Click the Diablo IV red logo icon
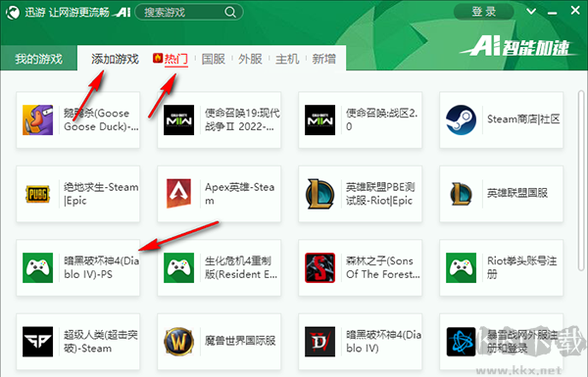The height and width of the screenshot is (377, 588). coord(319,342)
